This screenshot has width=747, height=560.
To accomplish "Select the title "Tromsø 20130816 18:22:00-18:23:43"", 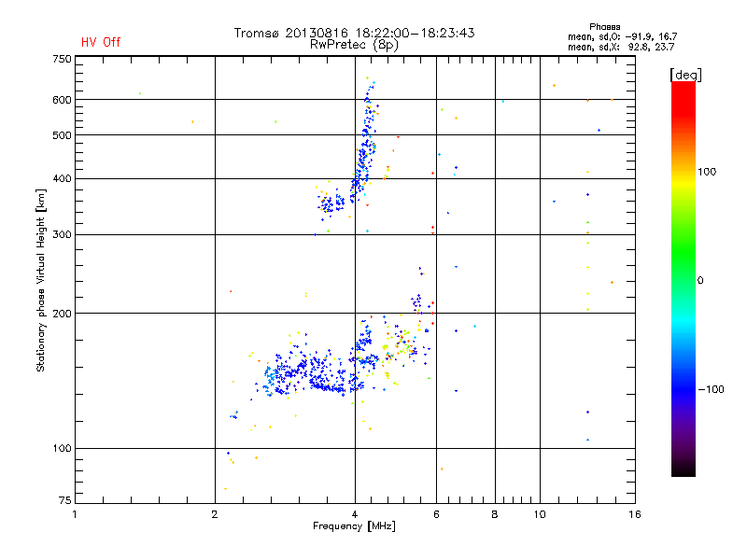I will (x=354, y=33).
